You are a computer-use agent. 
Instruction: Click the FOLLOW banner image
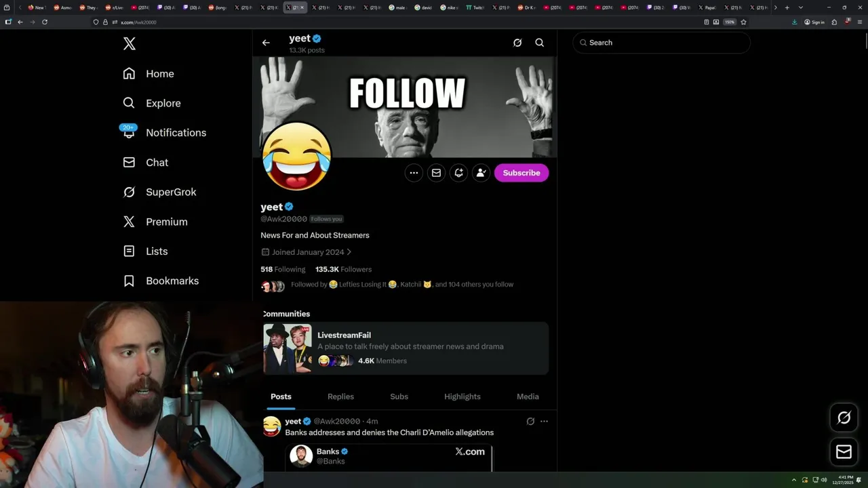tap(405, 107)
